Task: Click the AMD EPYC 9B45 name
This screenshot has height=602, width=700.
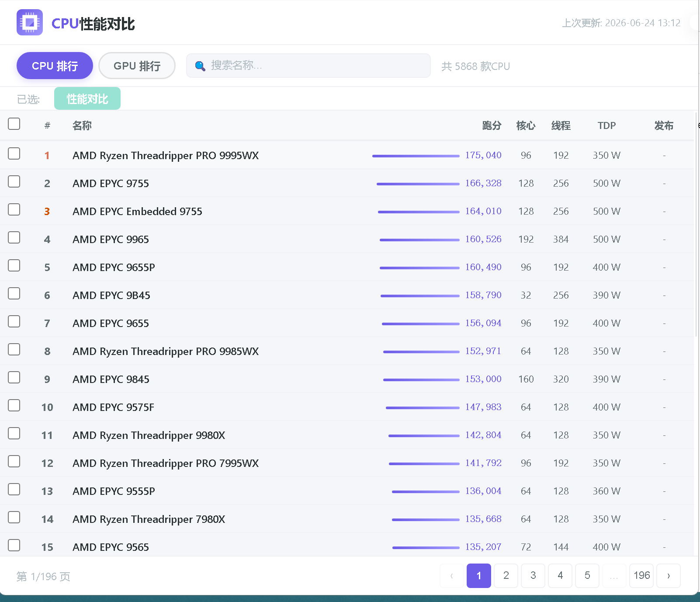Action: pyautogui.click(x=111, y=296)
